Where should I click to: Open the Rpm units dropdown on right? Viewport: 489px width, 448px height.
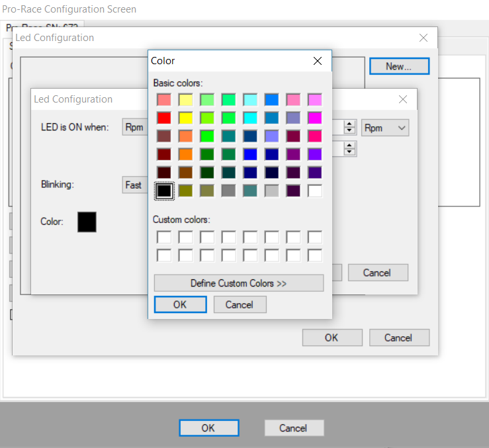pos(384,128)
